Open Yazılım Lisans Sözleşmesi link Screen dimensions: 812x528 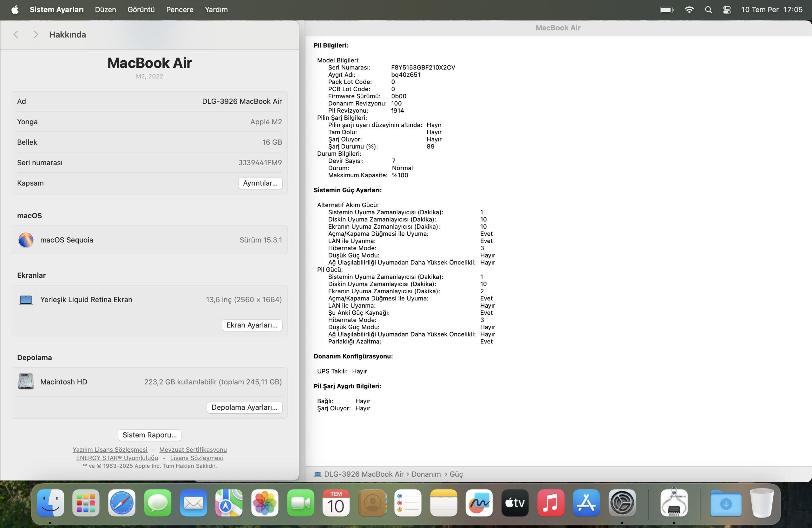110,450
